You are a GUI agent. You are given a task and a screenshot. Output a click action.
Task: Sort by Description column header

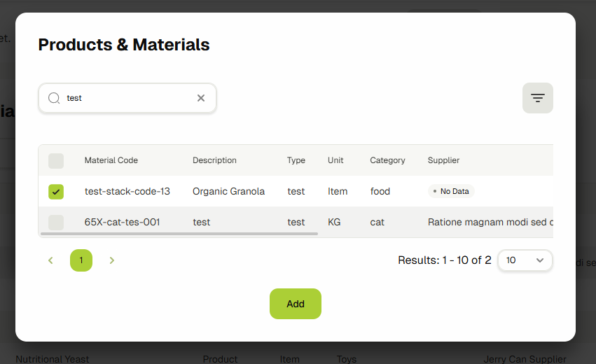click(x=214, y=160)
